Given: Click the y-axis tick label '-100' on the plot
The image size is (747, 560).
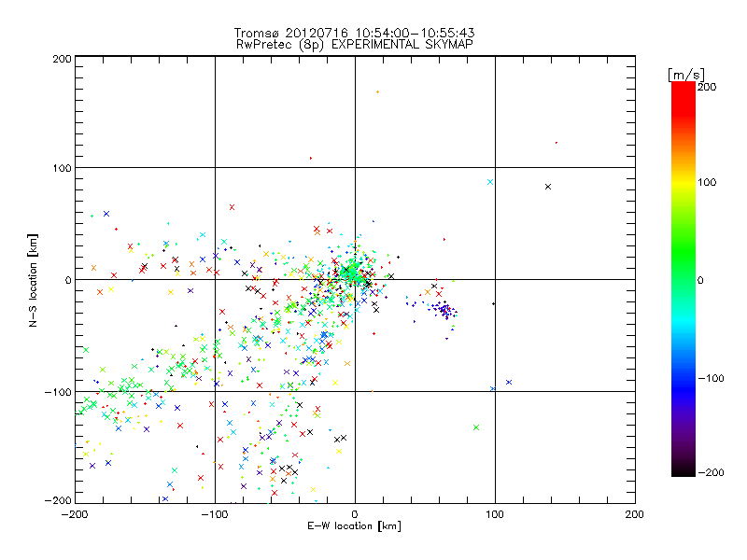Looking at the screenshot, I should [58, 392].
